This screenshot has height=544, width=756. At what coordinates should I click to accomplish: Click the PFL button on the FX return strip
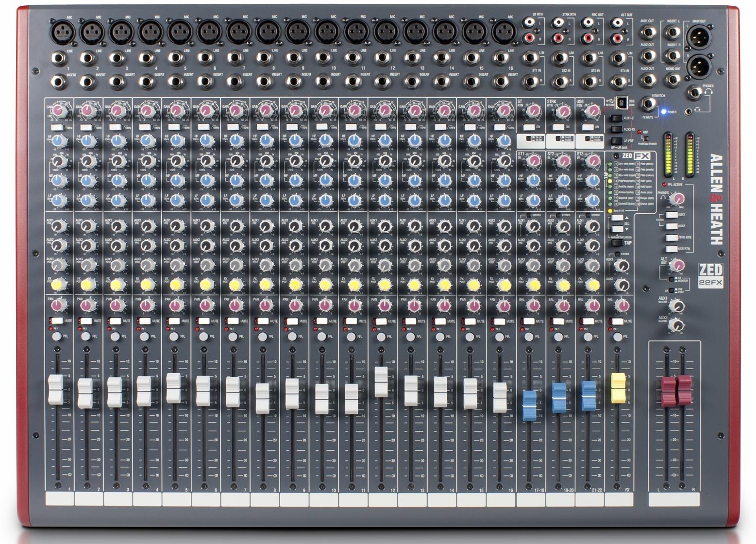(x=617, y=336)
